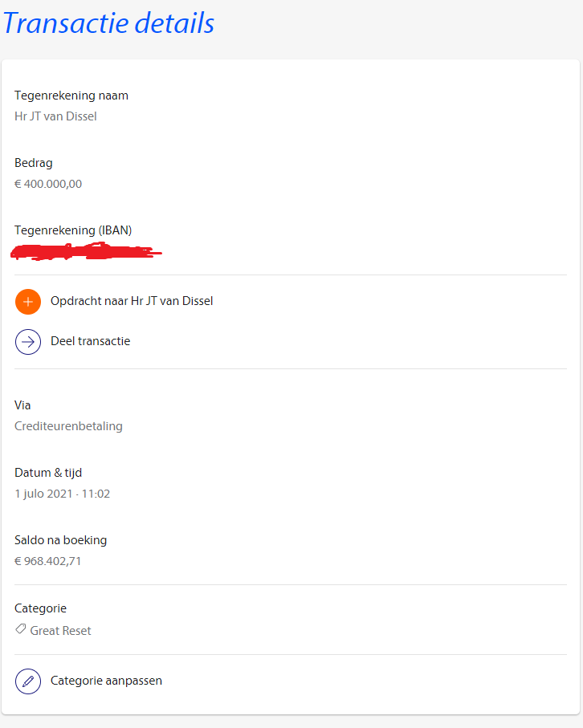Click the amount € 400.000,00
Image resolution: width=583 pixels, height=728 pixels.
(48, 184)
